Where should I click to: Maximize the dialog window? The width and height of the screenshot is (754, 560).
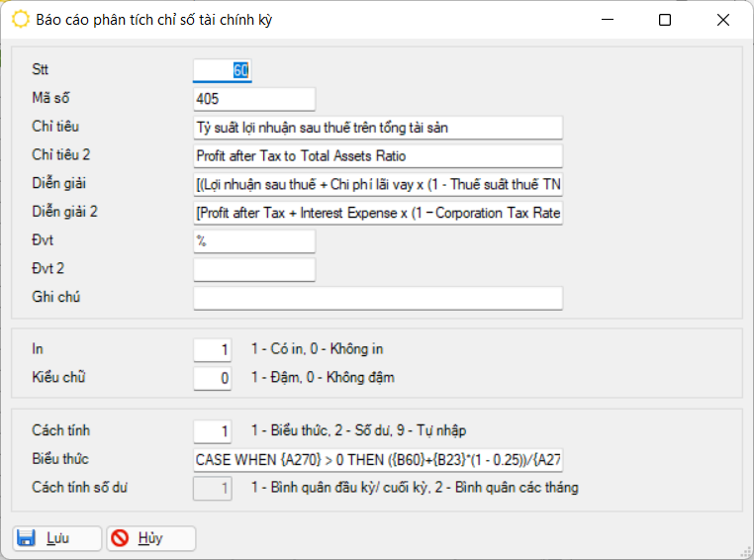pos(665,20)
